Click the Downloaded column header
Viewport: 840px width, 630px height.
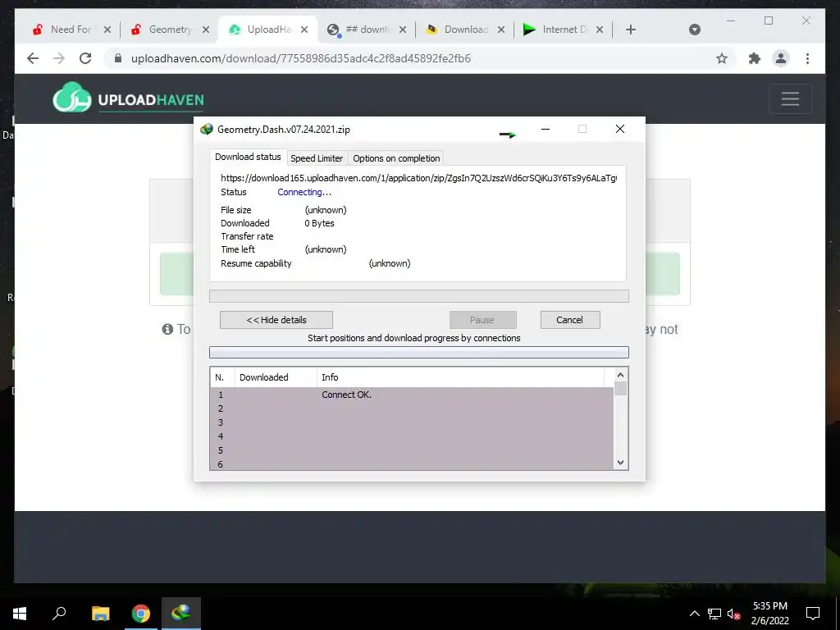(x=276, y=377)
